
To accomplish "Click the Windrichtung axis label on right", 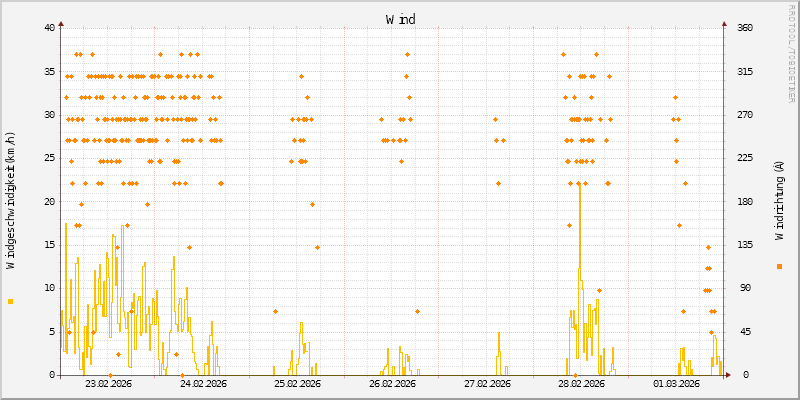I will (779, 200).
